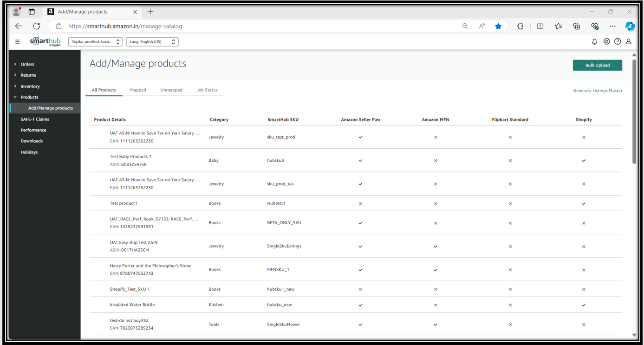Screen dimensions: 644x345
Task: Click SKU sku_test_prod
Action: point(281,137)
